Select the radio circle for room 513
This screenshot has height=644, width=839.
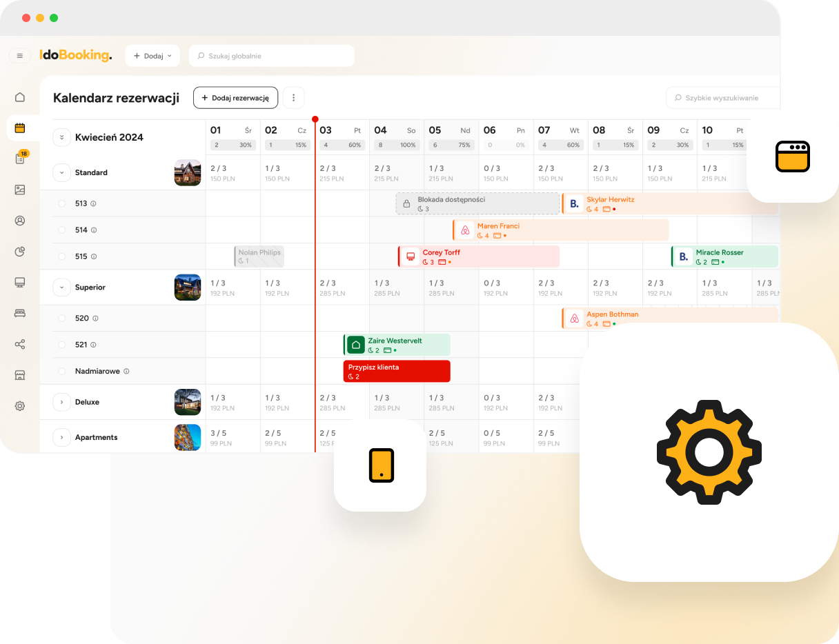(x=61, y=203)
